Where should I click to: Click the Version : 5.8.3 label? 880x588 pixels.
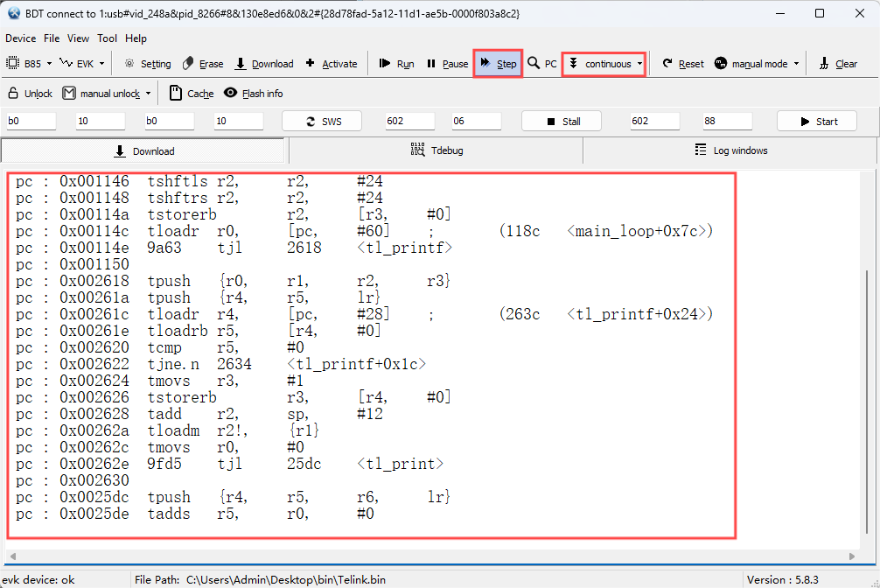coord(782,579)
